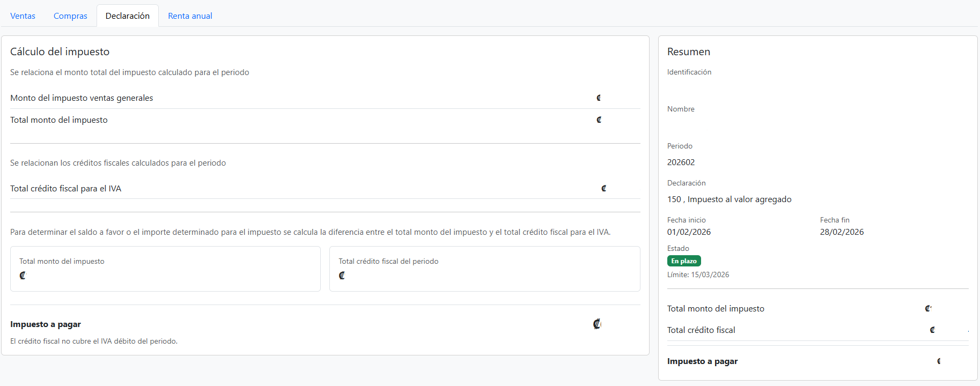980x386 pixels.
Task: Click the Monto del impuesto ventas generales label
Action: point(82,98)
